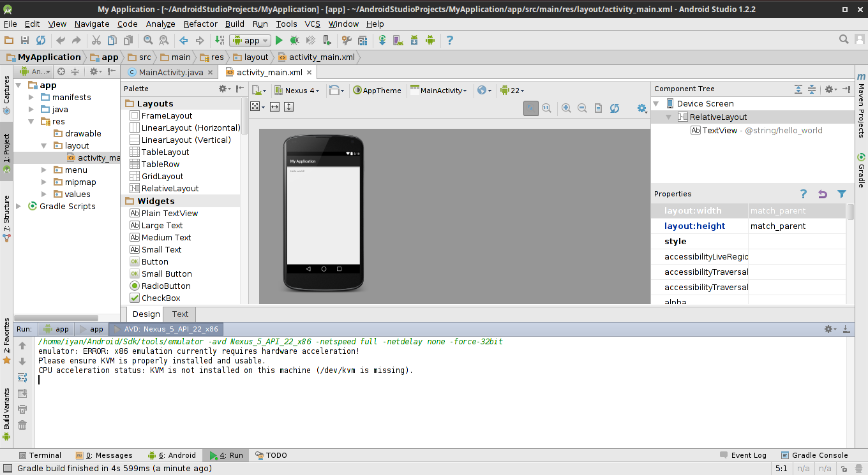The width and height of the screenshot is (868, 475).
Task: Open the locale globe dropdown
Action: [x=484, y=91]
